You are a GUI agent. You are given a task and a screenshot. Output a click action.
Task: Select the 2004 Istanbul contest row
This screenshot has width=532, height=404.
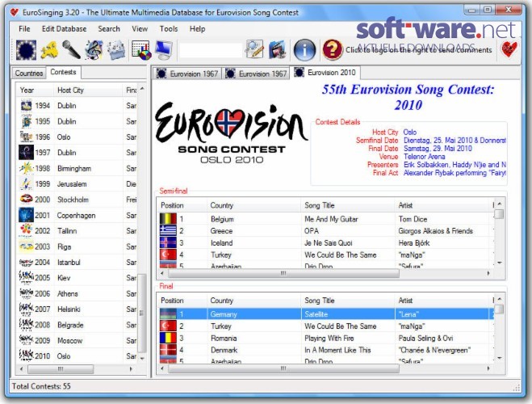(77, 262)
